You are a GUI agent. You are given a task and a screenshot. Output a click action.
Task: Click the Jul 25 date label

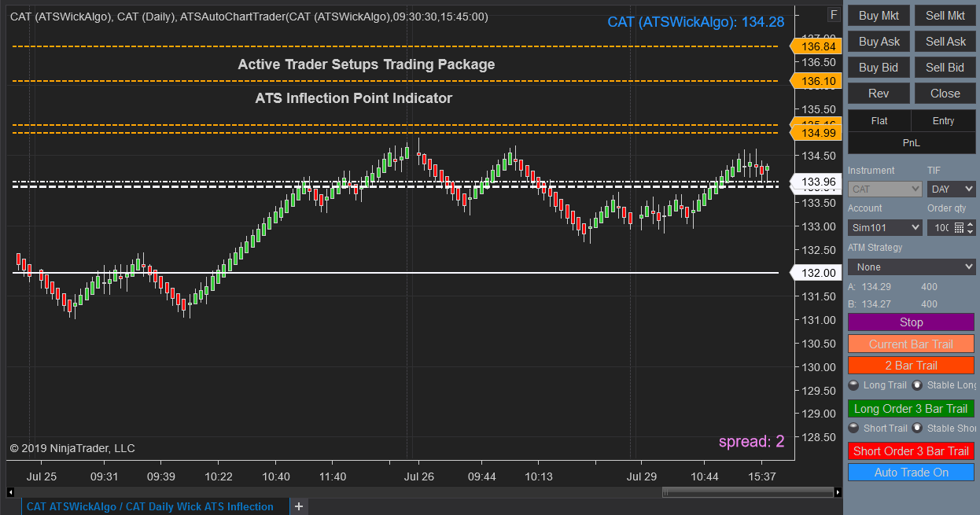(42, 476)
